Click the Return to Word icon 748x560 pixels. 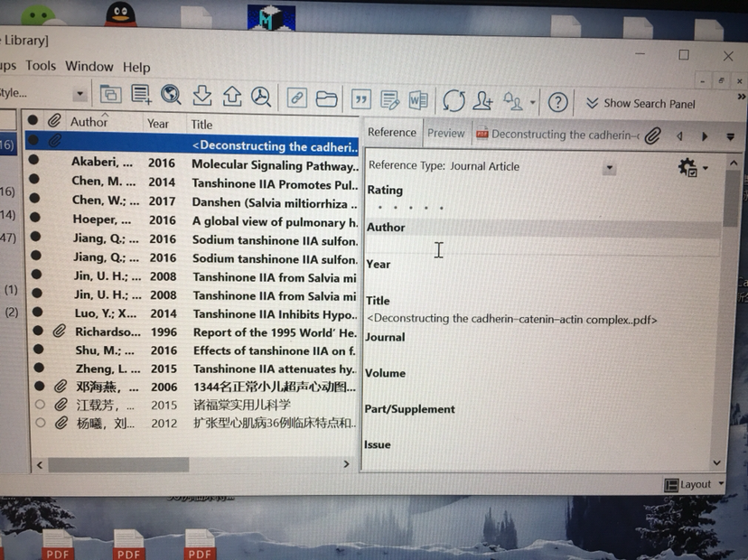coord(418,100)
